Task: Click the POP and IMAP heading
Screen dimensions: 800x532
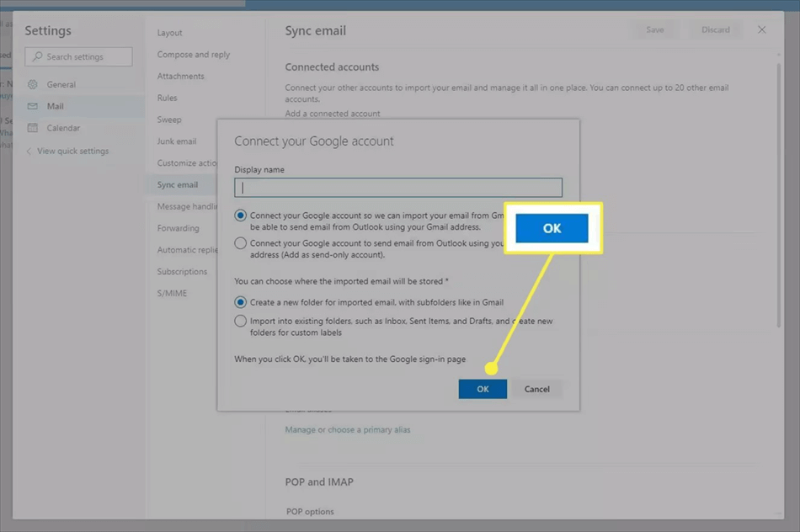Action: tap(319, 482)
